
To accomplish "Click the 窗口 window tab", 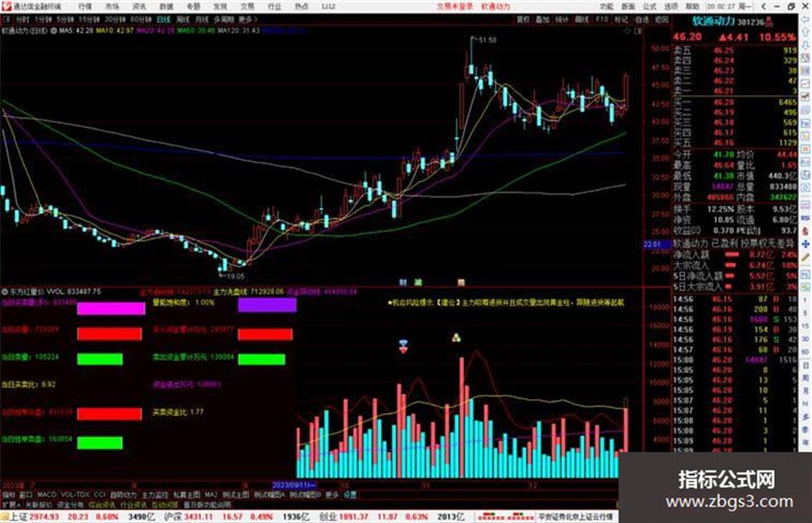I will [26, 495].
